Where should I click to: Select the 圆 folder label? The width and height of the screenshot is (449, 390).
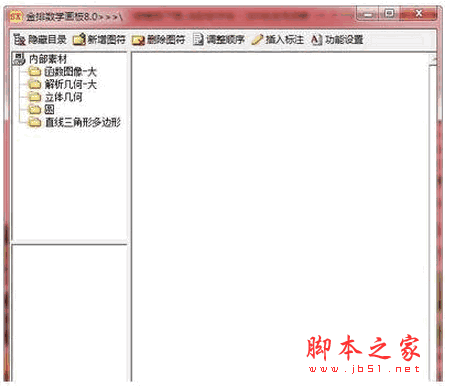pyautogui.click(x=49, y=109)
